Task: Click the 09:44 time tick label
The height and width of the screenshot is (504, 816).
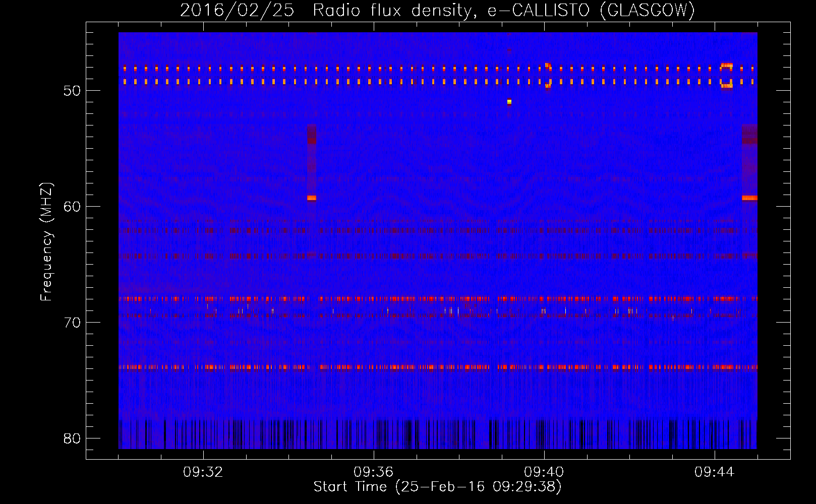Action: coord(714,472)
